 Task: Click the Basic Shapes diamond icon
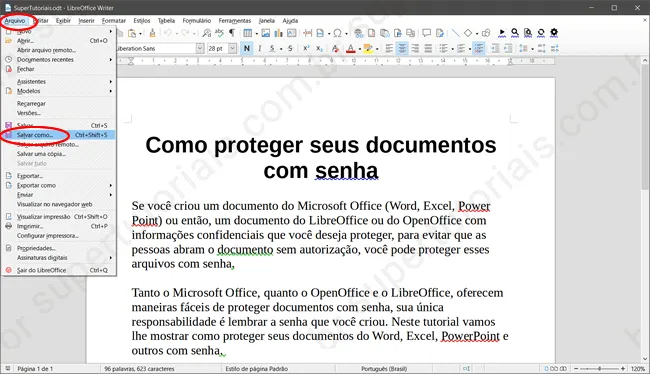point(468,33)
